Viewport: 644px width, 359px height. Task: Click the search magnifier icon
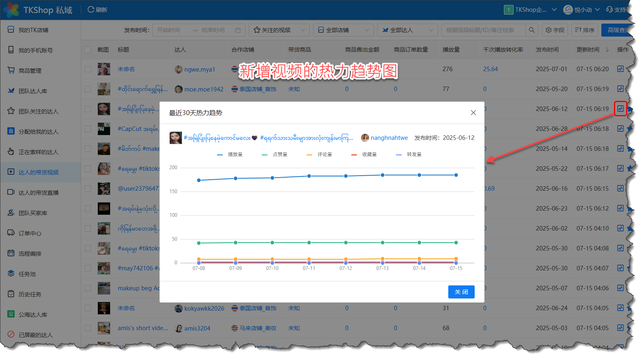[x=532, y=30]
